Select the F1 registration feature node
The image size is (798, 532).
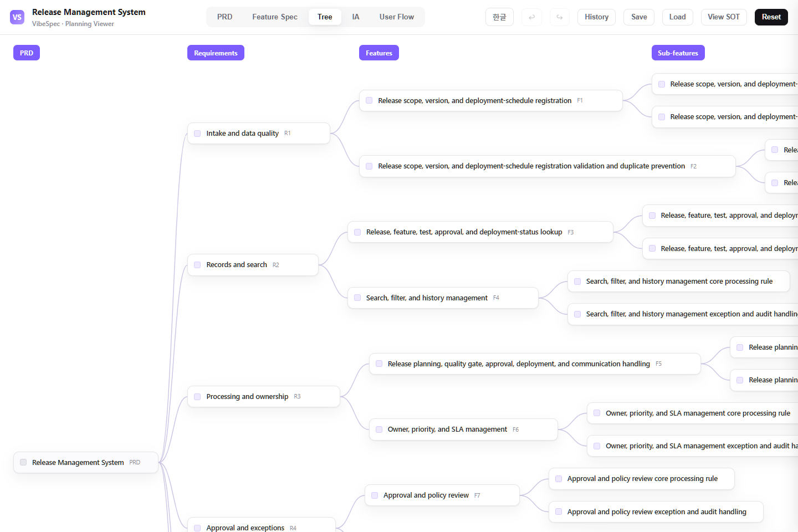point(491,100)
